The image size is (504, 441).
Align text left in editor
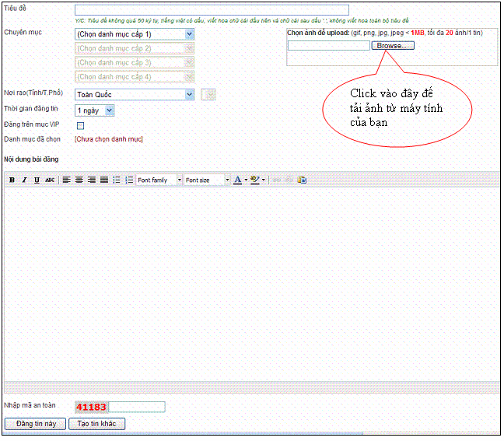pyautogui.click(x=67, y=180)
